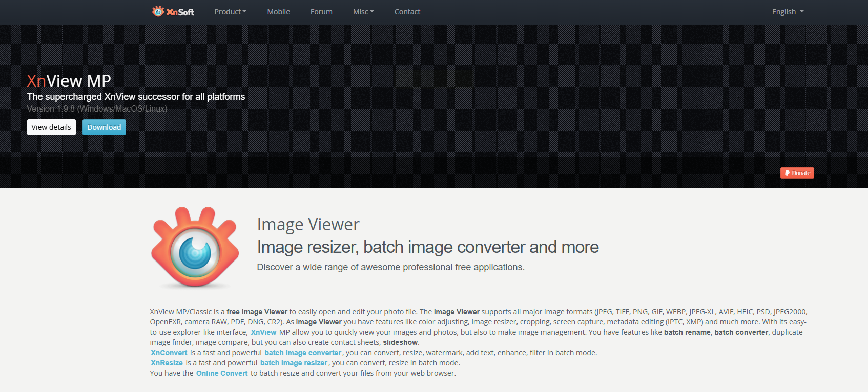Click the View details button
868x392 pixels.
(51, 127)
